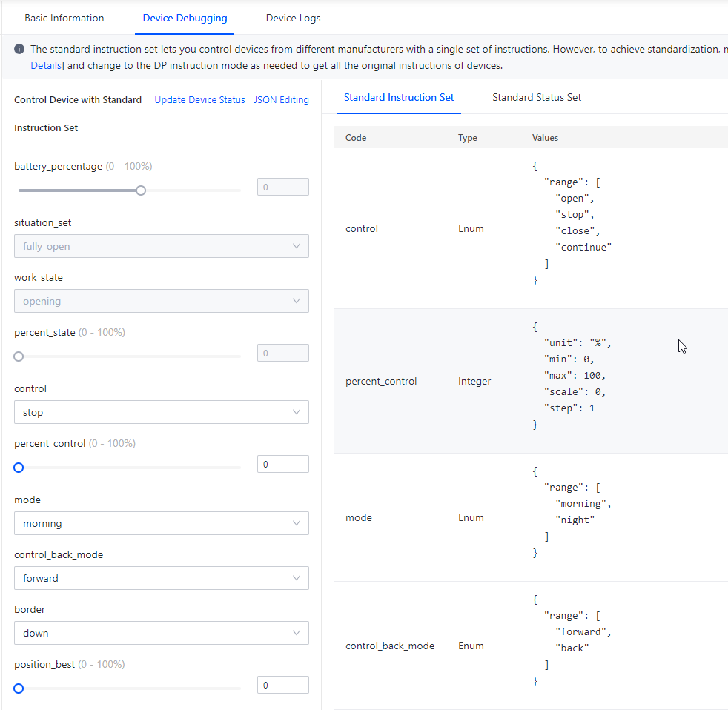This screenshot has width=728, height=710.
Task: Switch to the Standard Status Set tab
Action: pyautogui.click(x=537, y=97)
